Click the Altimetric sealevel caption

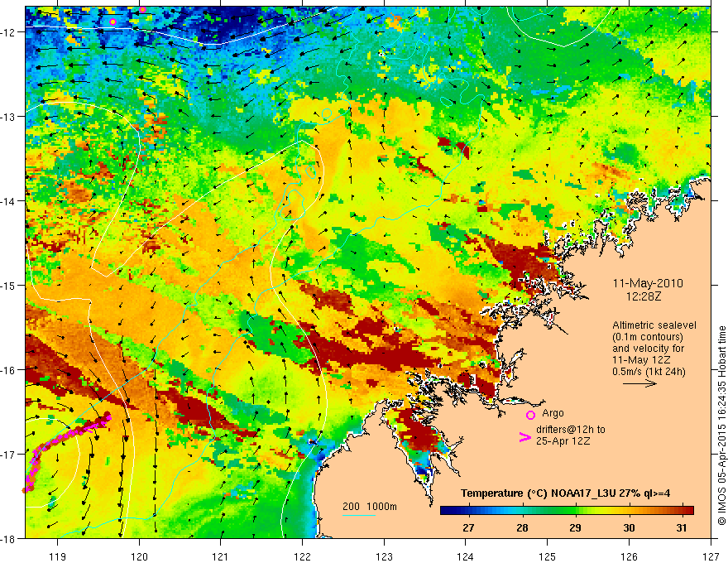(654, 325)
